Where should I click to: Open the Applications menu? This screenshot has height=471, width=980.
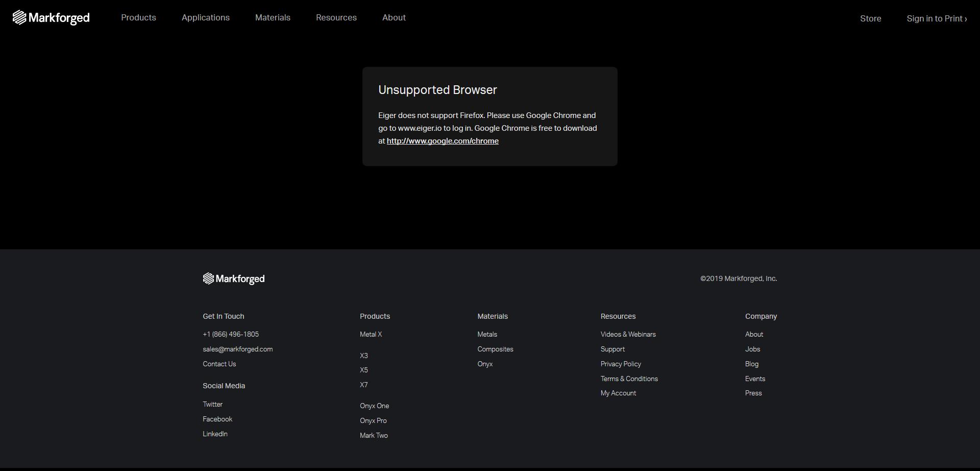click(x=205, y=17)
